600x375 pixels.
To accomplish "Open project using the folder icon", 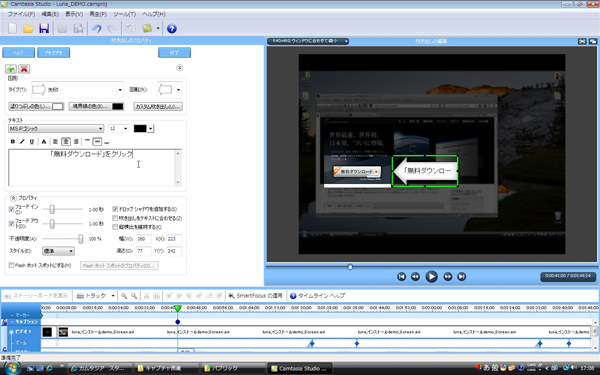I will [28, 28].
